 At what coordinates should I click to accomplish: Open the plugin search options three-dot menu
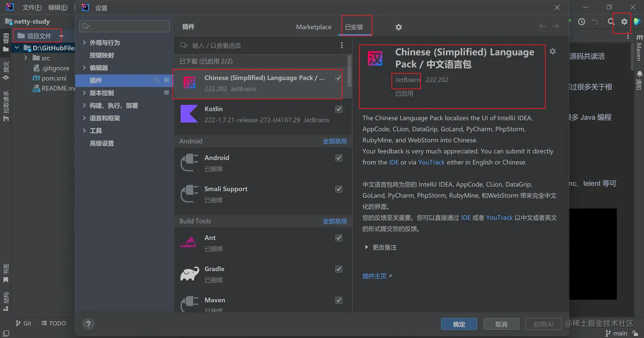click(342, 45)
